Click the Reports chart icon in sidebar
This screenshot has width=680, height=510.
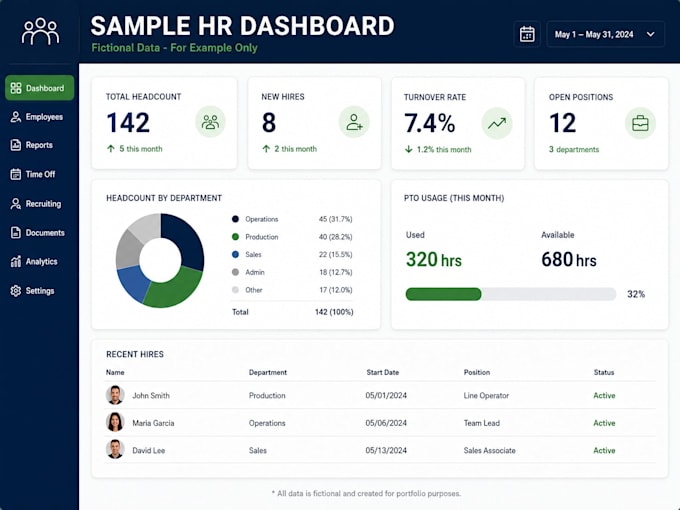[x=16, y=145]
